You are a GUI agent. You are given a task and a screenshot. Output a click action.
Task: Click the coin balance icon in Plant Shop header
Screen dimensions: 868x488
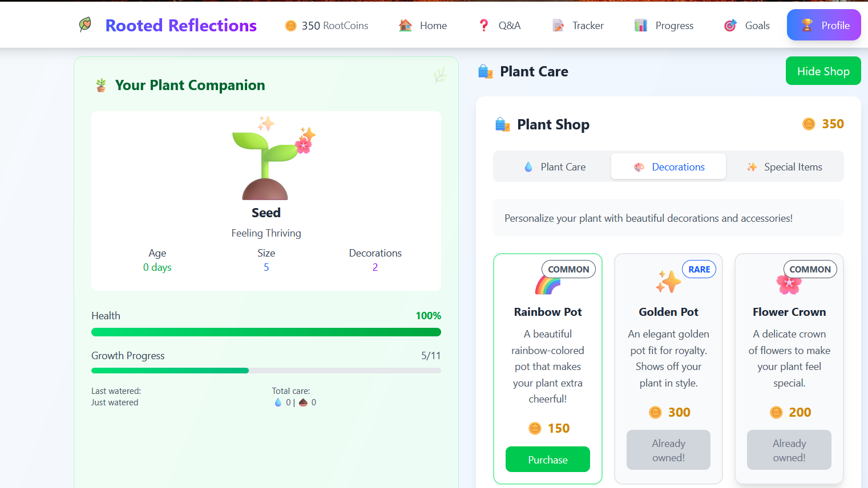[x=809, y=124]
